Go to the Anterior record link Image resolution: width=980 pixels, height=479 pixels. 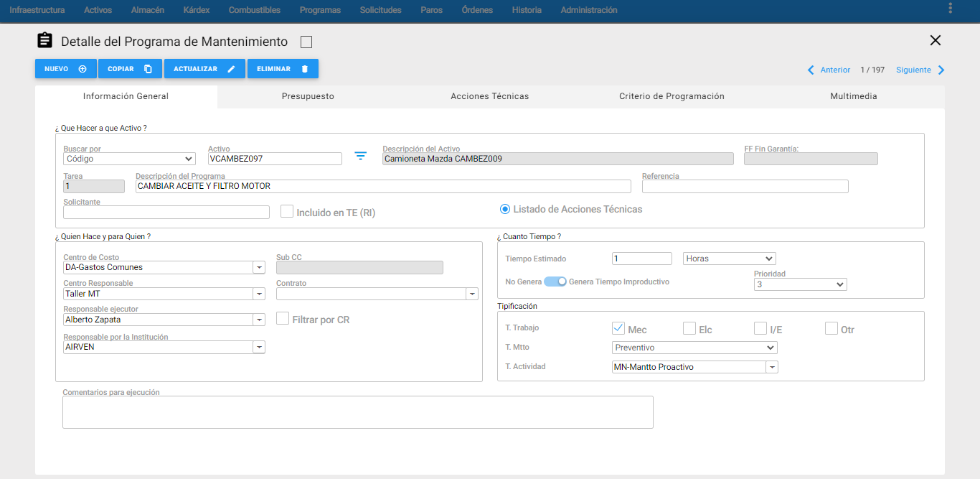click(x=835, y=70)
